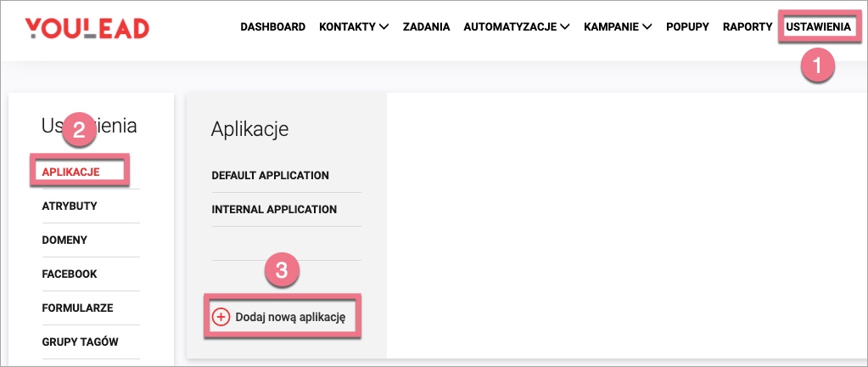Viewport: 868px width, 367px height.
Task: Select Aplikacje in the settings sidebar
Action: (x=71, y=172)
